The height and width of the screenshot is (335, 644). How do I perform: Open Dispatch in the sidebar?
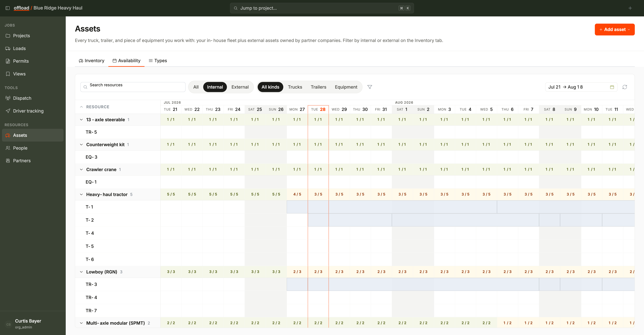[33, 98]
